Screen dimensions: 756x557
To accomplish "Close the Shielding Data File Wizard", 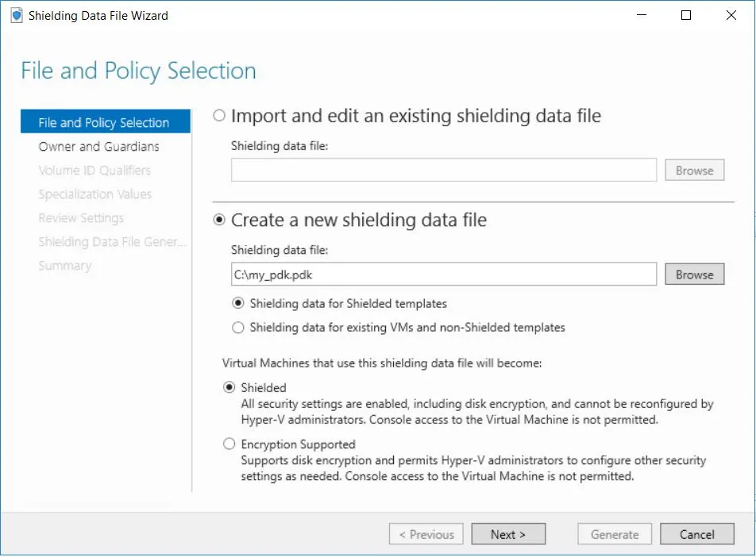I will (x=729, y=15).
